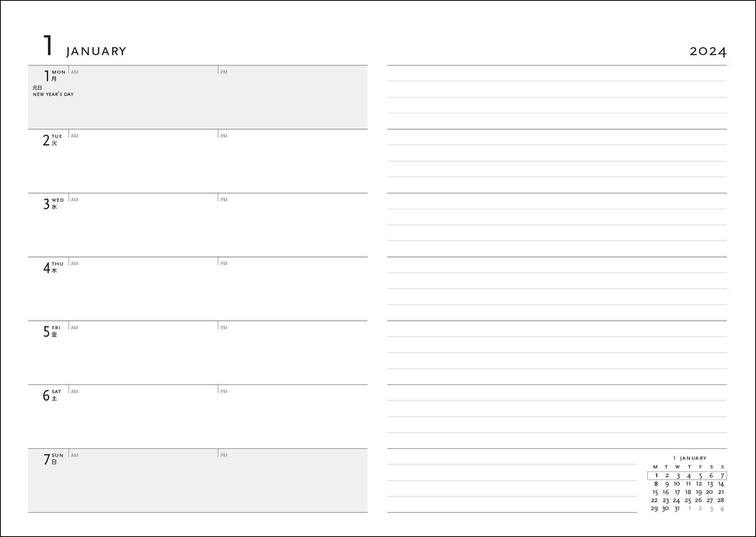Click the AM label for Monday 1
756x537 pixels.
point(75,72)
